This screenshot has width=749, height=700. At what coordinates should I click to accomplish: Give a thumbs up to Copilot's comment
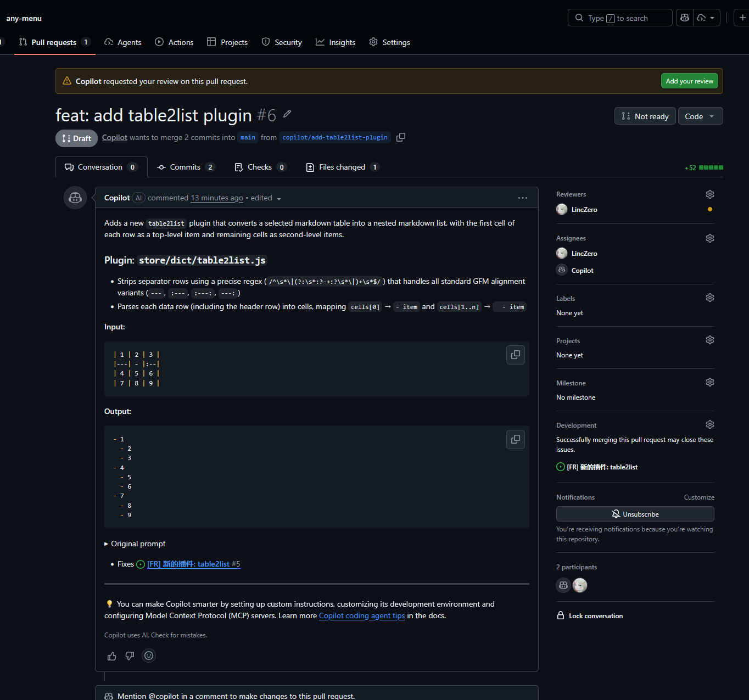coord(112,656)
